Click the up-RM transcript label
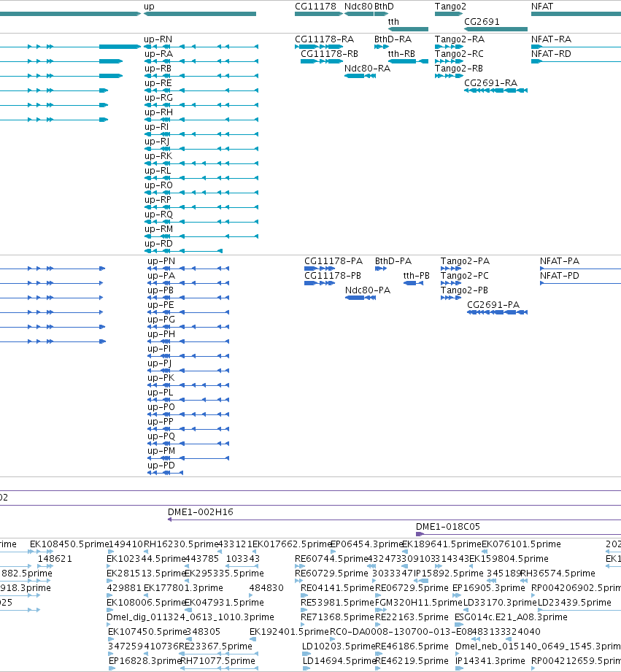 point(158,229)
